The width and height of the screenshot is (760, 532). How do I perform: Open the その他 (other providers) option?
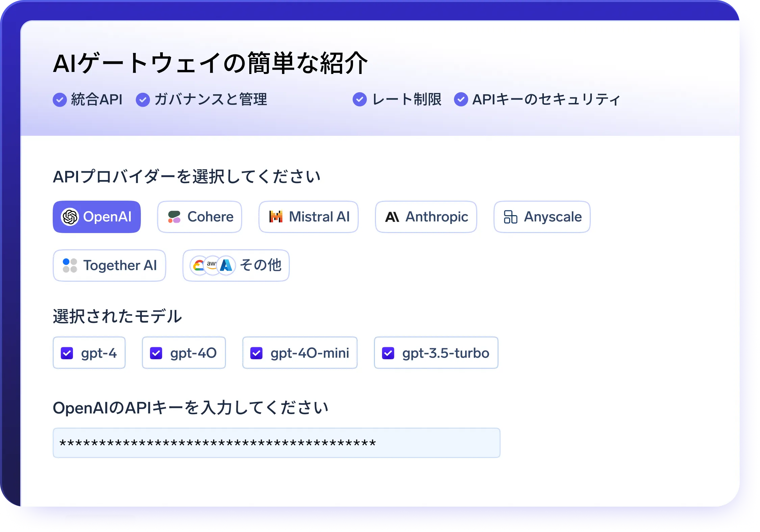(236, 265)
